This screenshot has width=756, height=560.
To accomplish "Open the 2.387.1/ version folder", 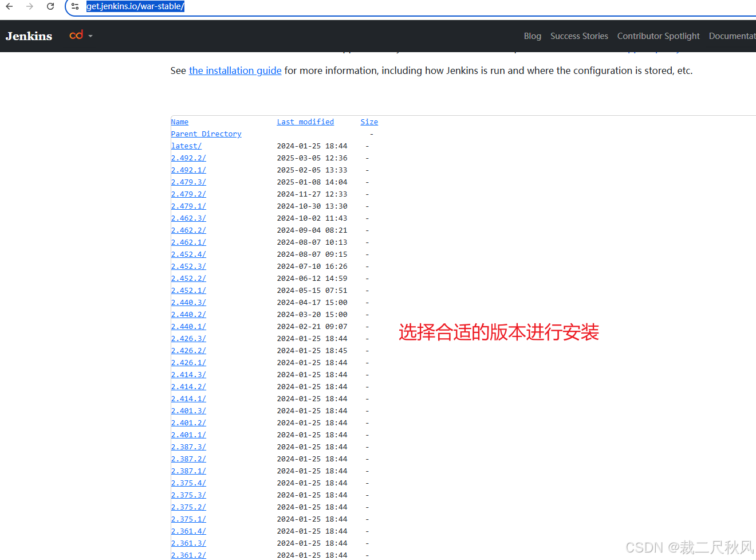I will [x=188, y=471].
